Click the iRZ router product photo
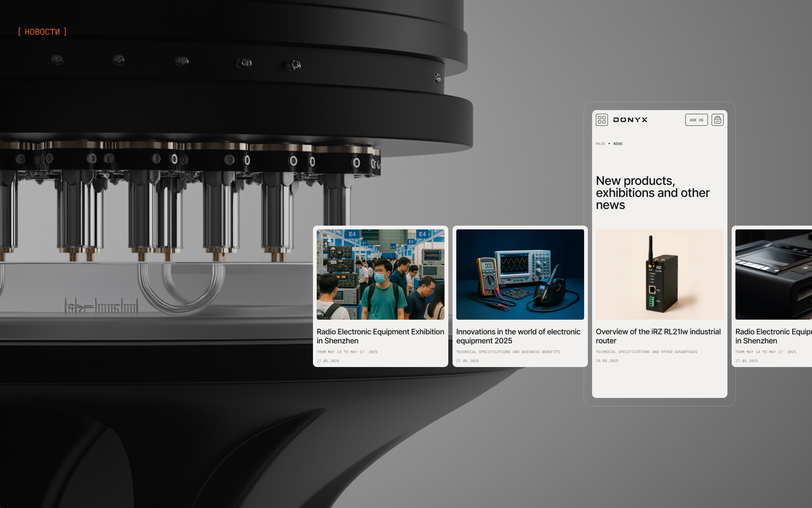This screenshot has height=508, width=812. pos(659,274)
